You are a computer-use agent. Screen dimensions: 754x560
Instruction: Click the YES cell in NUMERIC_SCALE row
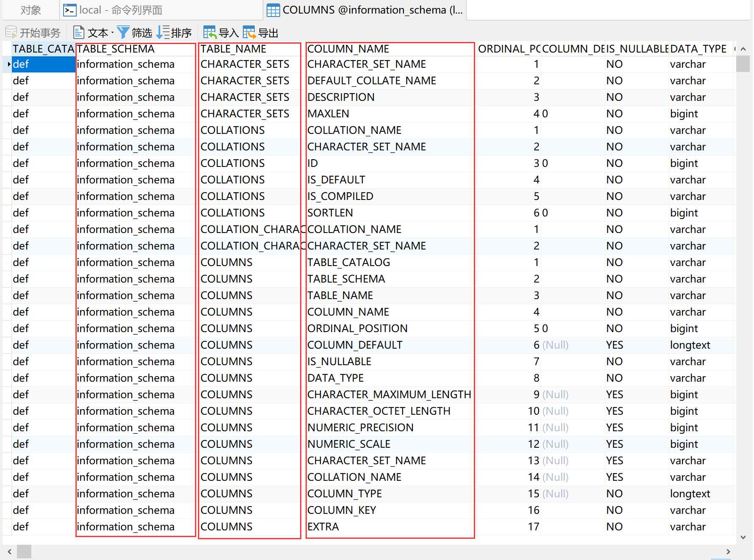click(x=637, y=444)
